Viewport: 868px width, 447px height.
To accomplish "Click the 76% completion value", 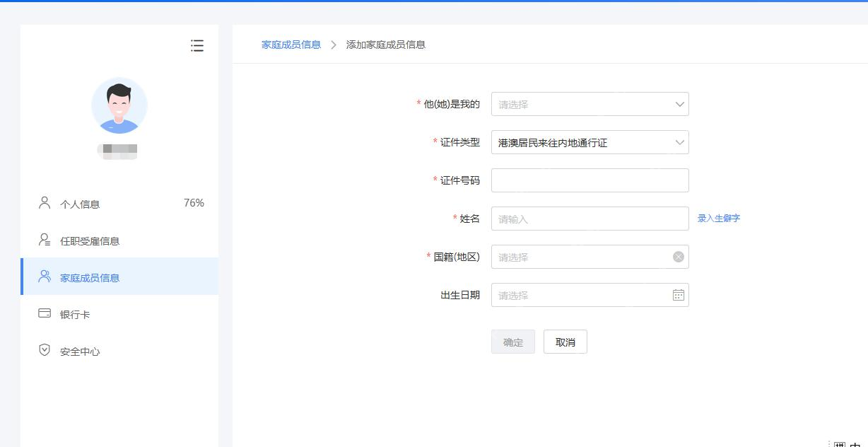I will 194,203.
